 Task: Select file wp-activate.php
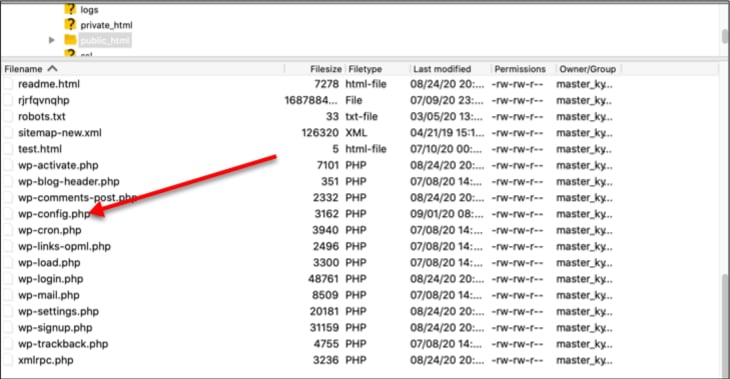tap(58, 165)
